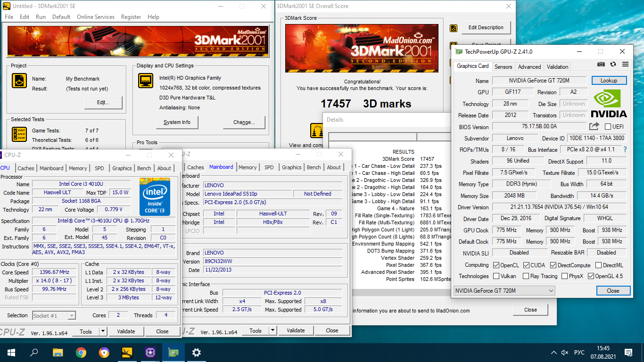Toggle the CUDA checkbox
The image size is (644, 362).
point(526,265)
